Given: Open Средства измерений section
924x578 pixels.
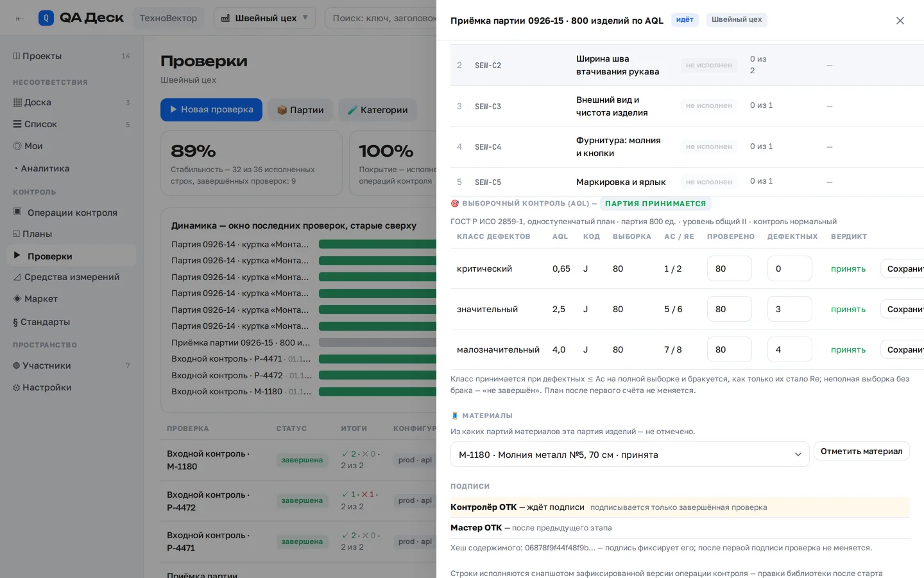Looking at the screenshot, I should 71,277.
